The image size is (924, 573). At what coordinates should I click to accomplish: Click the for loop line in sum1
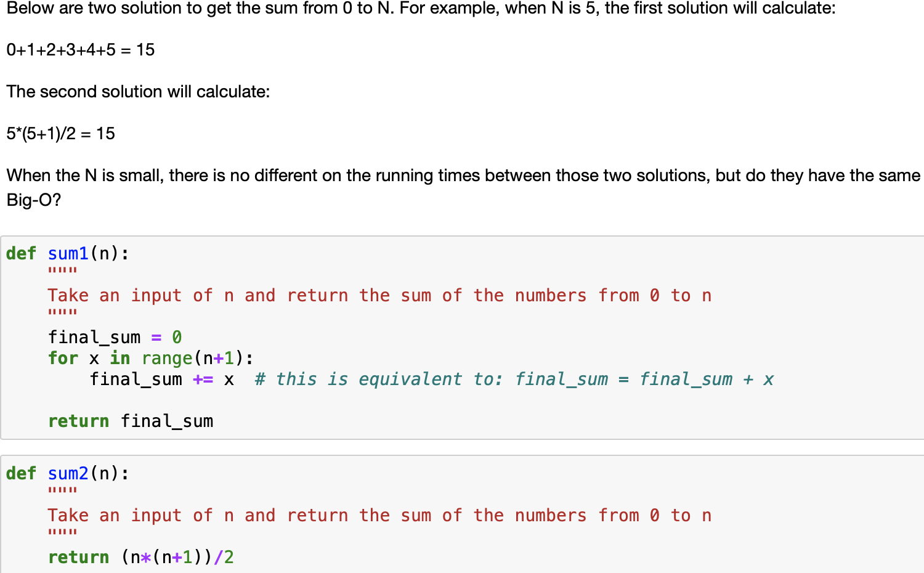point(148,358)
